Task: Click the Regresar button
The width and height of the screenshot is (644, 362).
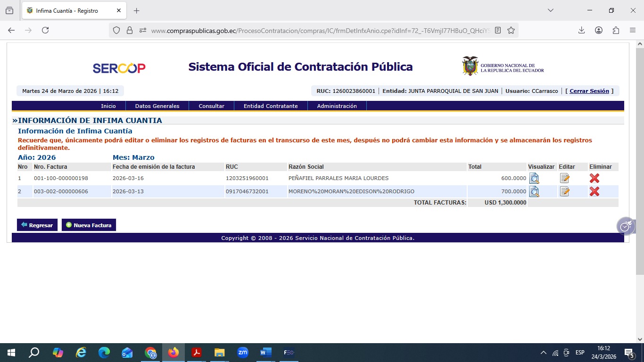Action: click(x=37, y=225)
